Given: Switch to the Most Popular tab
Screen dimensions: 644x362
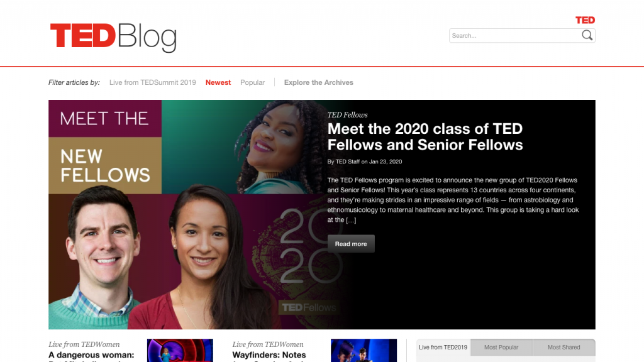Looking at the screenshot, I should click(501, 347).
